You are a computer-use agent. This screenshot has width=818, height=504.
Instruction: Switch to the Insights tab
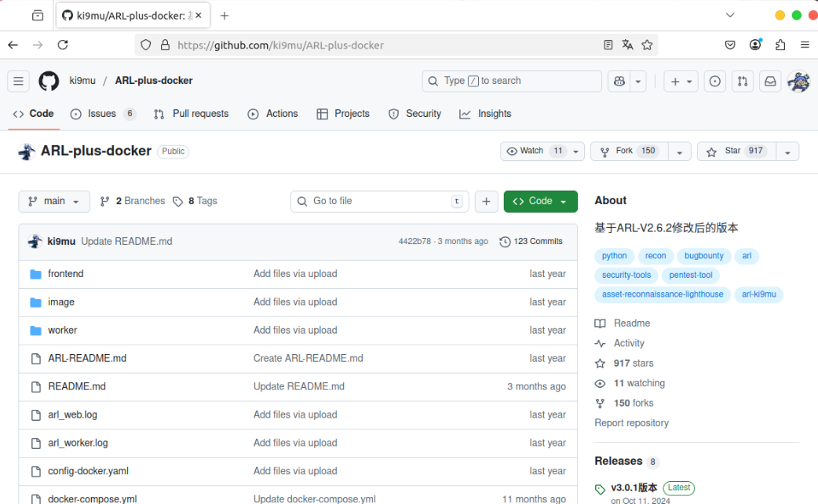click(x=485, y=114)
